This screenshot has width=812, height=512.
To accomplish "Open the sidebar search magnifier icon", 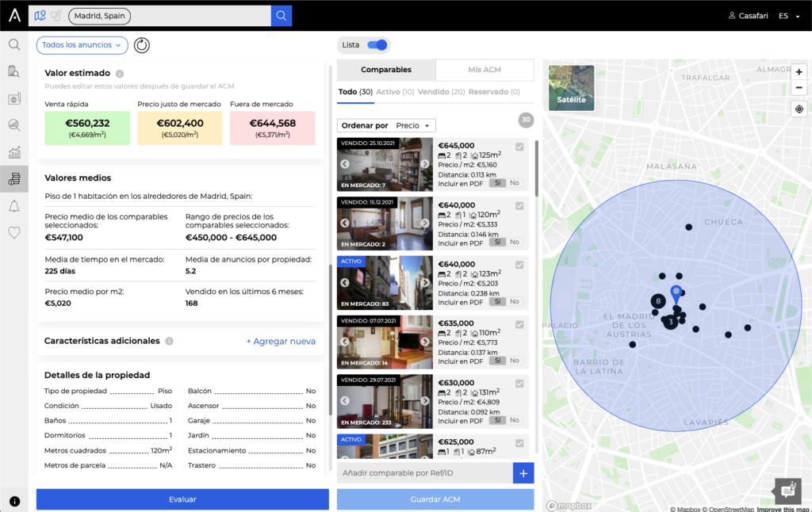I will click(14, 44).
